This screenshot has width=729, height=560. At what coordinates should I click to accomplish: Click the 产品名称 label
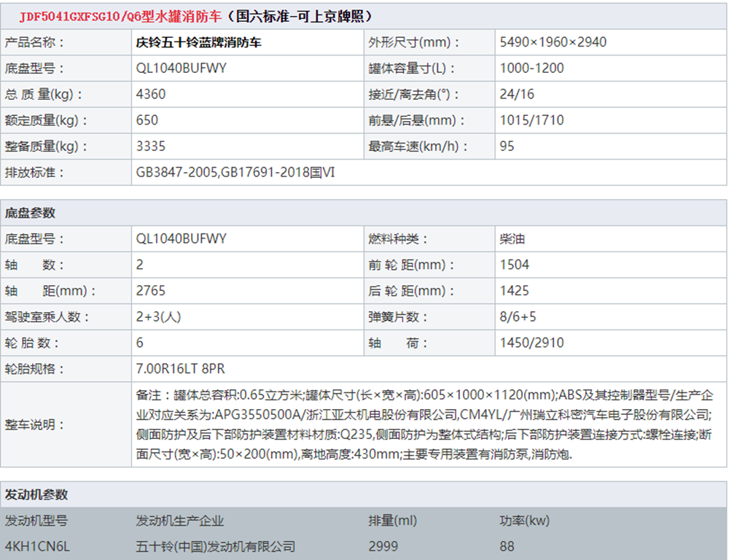(x=34, y=43)
